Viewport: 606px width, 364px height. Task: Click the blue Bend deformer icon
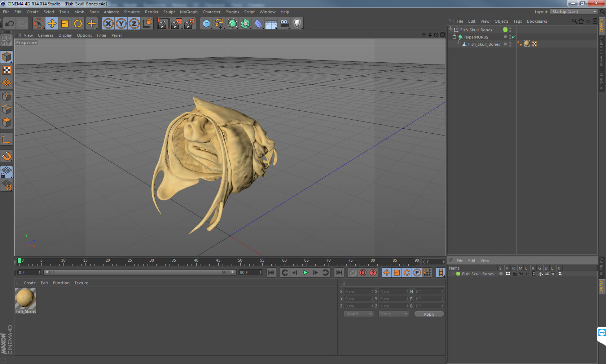[258, 24]
